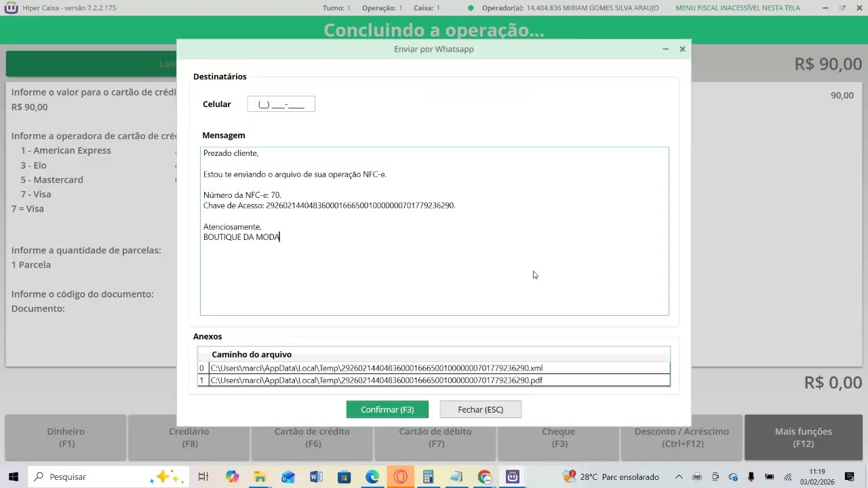This screenshot has width=868, height=488.
Task: Switch to Hiper Caixa taskbar icon
Action: point(513,476)
